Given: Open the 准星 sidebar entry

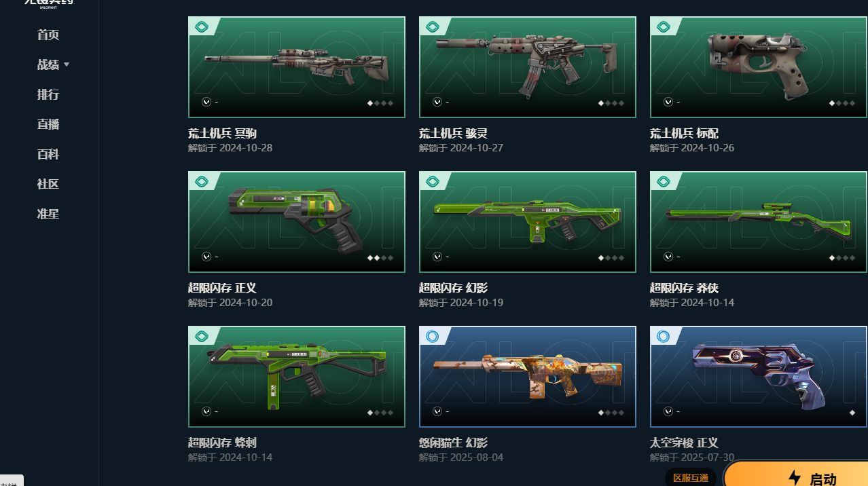Looking at the screenshot, I should tap(48, 214).
